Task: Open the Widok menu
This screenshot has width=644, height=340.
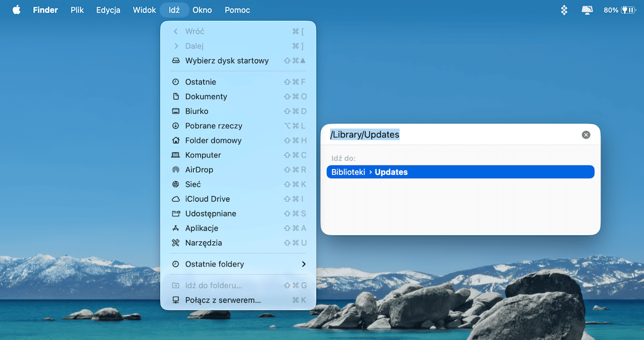Action: point(144,10)
